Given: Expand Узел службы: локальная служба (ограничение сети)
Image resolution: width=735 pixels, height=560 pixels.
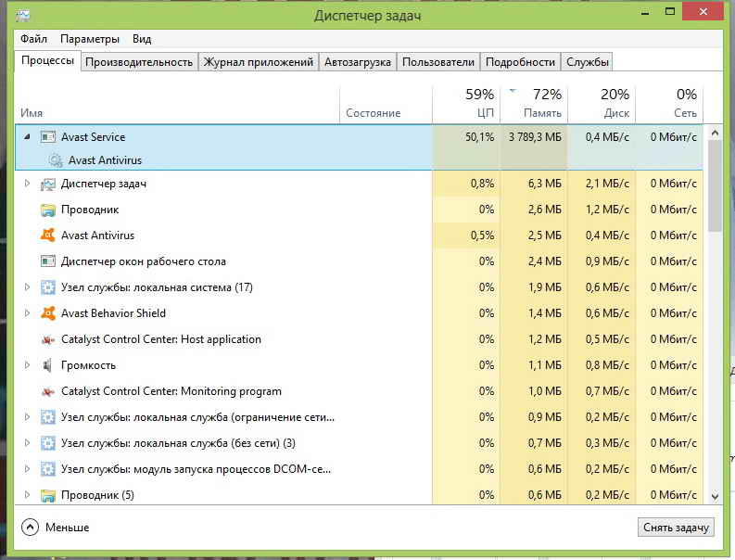Looking at the screenshot, I should 27,417.
